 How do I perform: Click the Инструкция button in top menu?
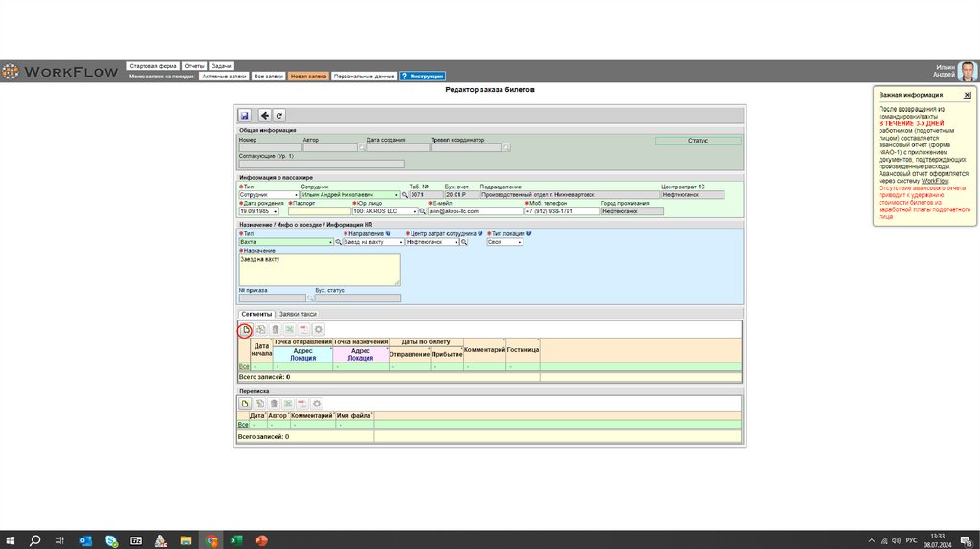422,76
